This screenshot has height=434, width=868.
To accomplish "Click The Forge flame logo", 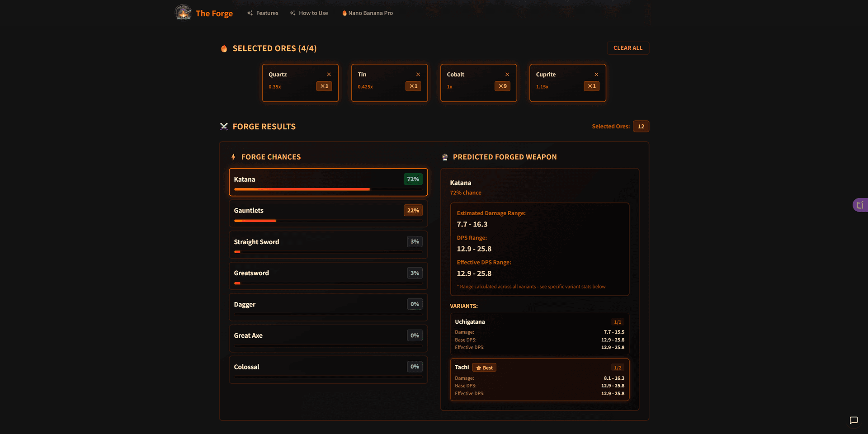I will (183, 13).
